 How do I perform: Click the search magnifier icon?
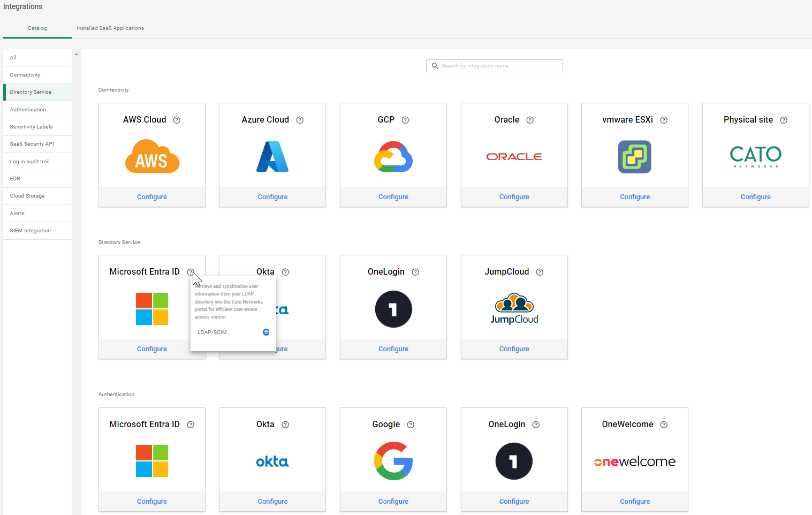[435, 66]
